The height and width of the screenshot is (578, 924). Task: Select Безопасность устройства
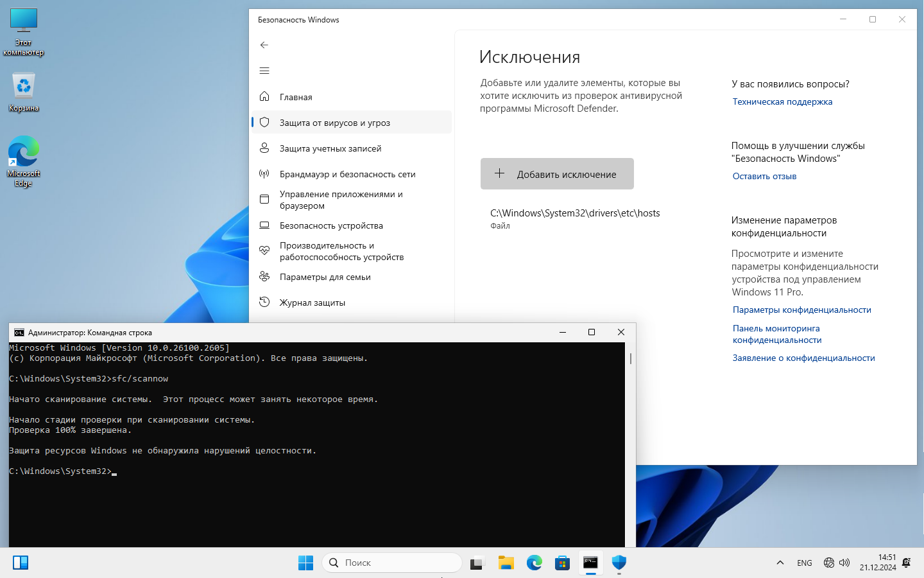[x=352, y=225]
